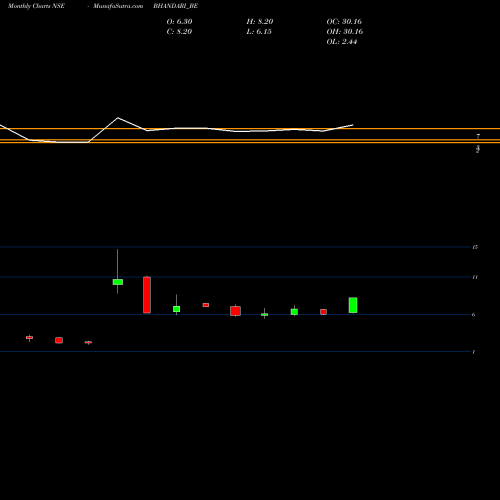Image resolution: width=500 pixels, height=500 pixels.
Task: Select the BHANDARI_BE symbol name
Action: point(176,6)
